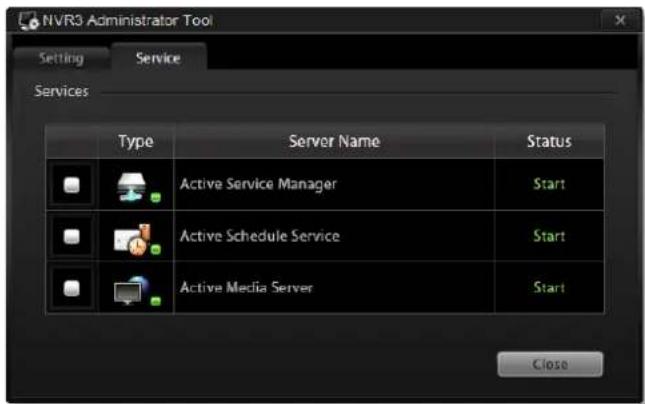The width and height of the screenshot is (645, 404).
Task: Select the Service tab
Action: pos(158,58)
